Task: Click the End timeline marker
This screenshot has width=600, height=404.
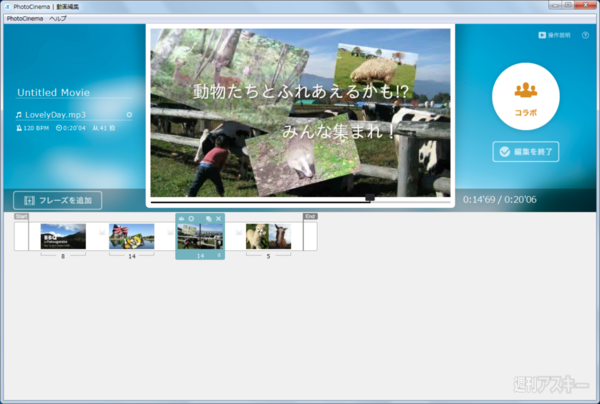Action: tap(310, 216)
